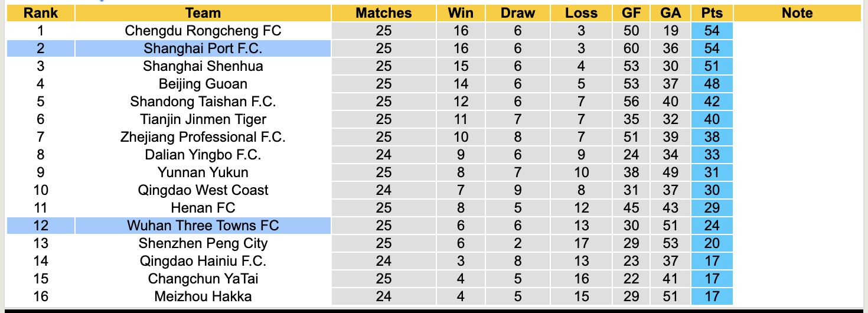Select the Shandong Taishan F.C. row

click(x=203, y=102)
